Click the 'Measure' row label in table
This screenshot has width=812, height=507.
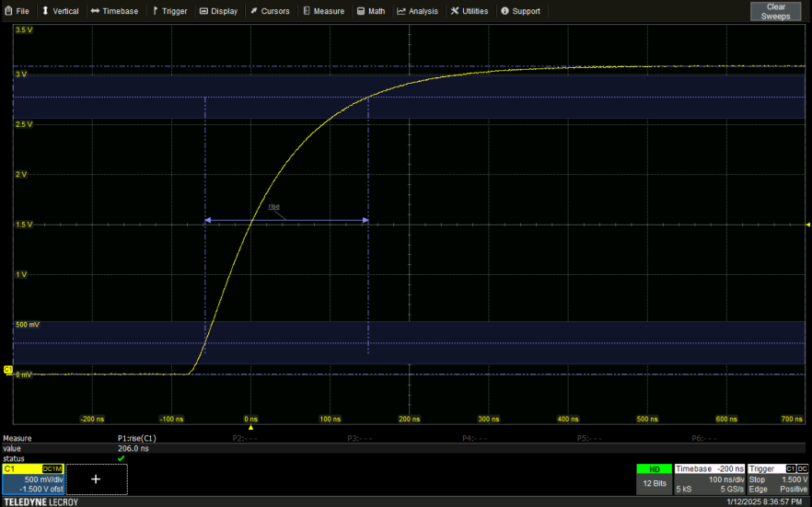click(17, 438)
